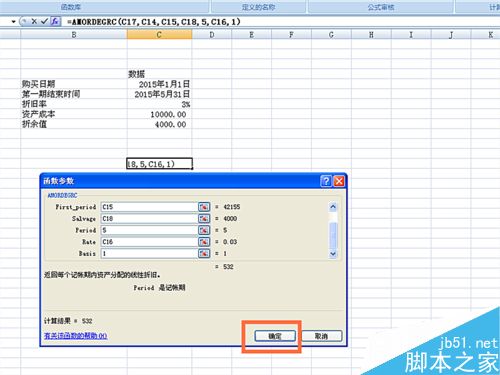Click the argument list scrollbar thumb

click(x=333, y=235)
